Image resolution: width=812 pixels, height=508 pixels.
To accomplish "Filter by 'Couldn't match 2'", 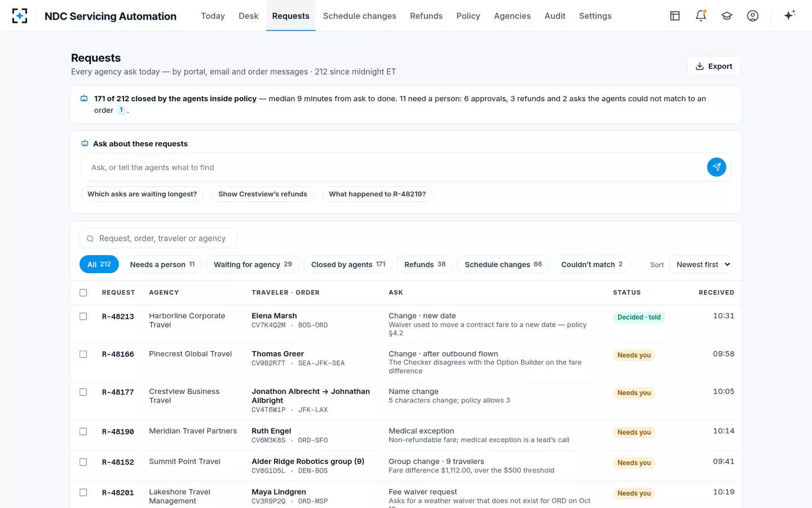I will click(592, 264).
